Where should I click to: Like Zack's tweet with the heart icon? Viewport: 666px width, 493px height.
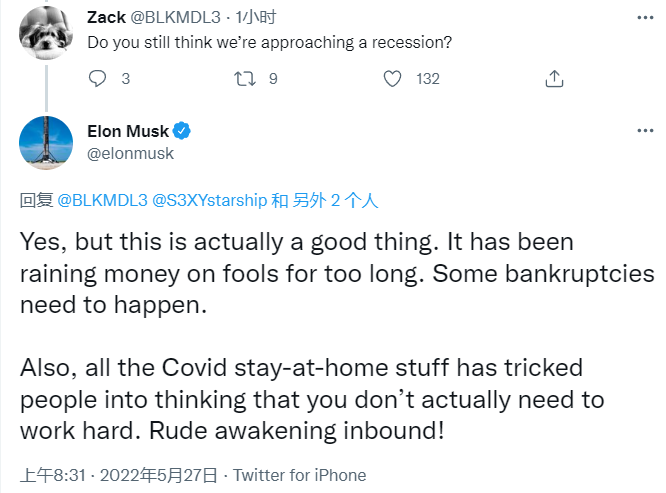(x=394, y=78)
